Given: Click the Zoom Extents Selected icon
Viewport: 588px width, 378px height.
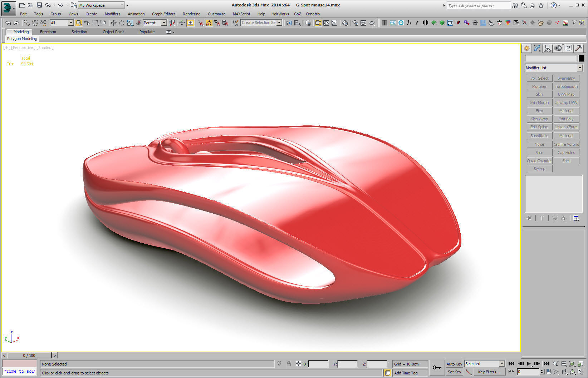Looking at the screenshot, I should click(x=572, y=364).
